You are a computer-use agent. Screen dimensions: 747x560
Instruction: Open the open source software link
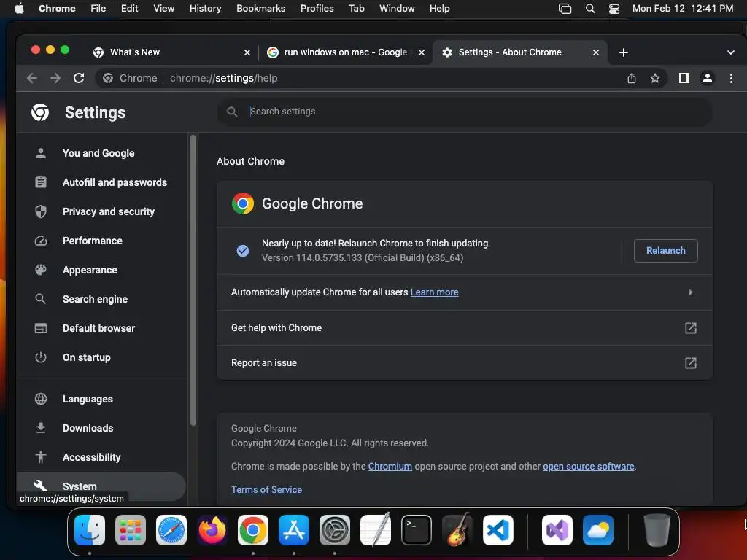tap(589, 466)
